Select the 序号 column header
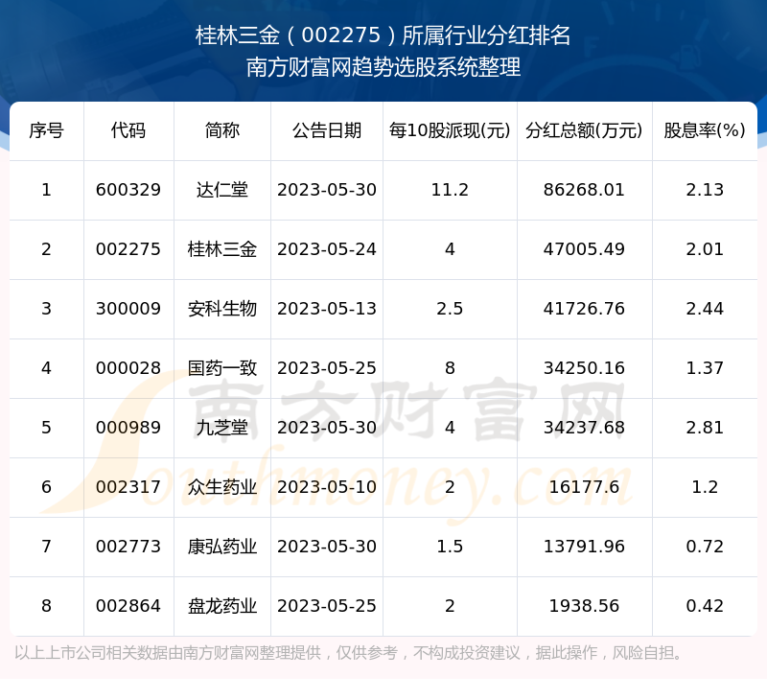This screenshot has height=700, width=767. click(x=46, y=130)
